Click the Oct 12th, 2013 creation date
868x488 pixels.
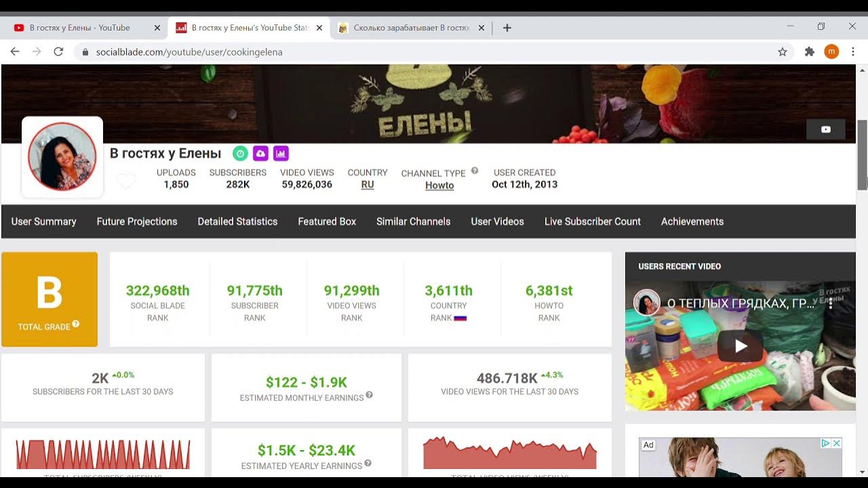[524, 184]
